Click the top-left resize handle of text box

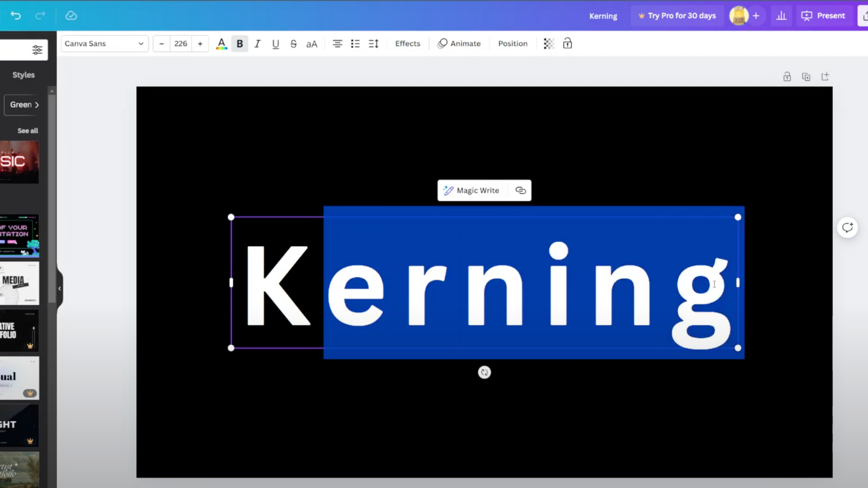(x=231, y=217)
